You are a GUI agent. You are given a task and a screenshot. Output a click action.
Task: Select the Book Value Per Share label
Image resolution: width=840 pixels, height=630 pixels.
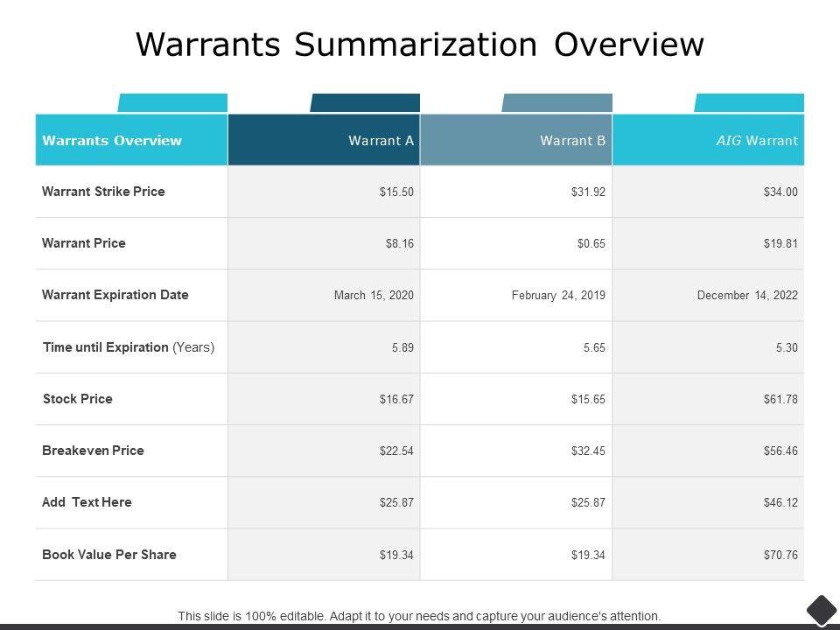[109, 555]
